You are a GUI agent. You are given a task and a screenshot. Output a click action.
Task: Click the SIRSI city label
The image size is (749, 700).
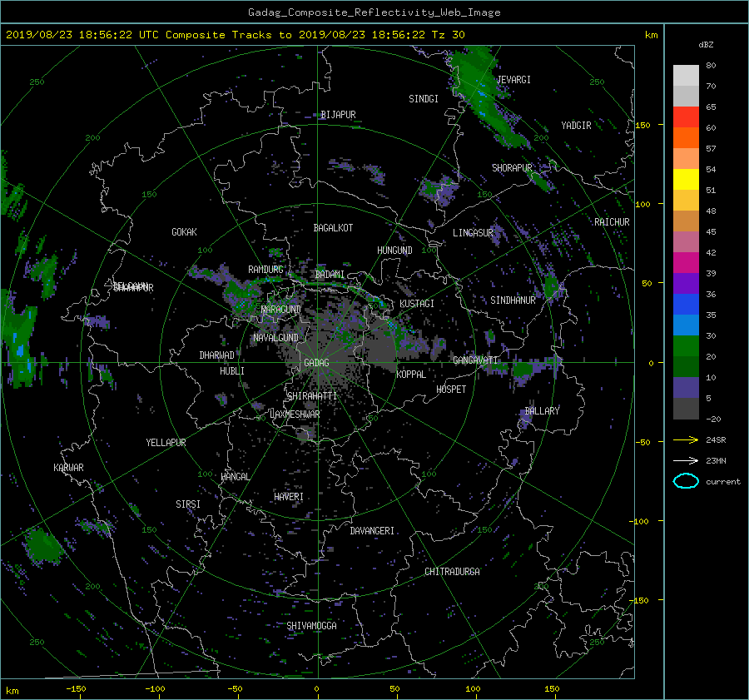(x=188, y=504)
